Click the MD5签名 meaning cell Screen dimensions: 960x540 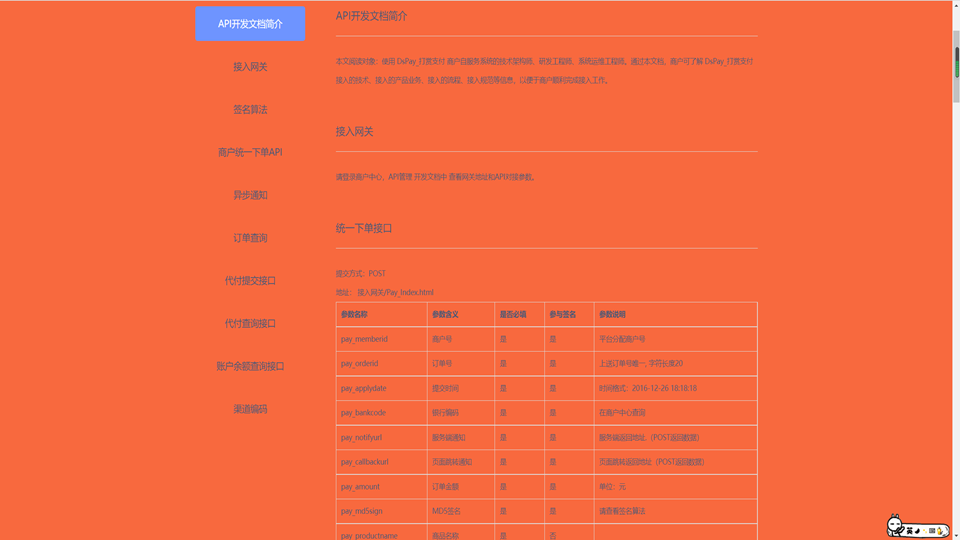(x=460, y=511)
